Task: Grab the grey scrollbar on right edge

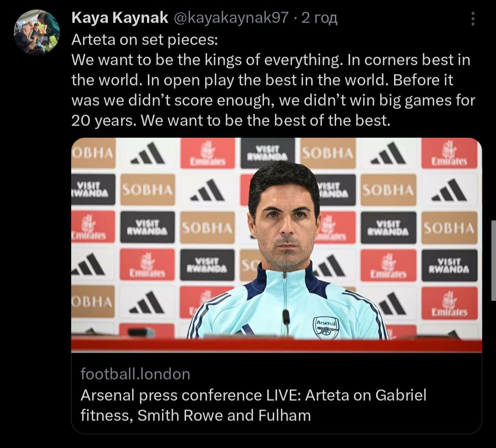Action: [x=493, y=261]
